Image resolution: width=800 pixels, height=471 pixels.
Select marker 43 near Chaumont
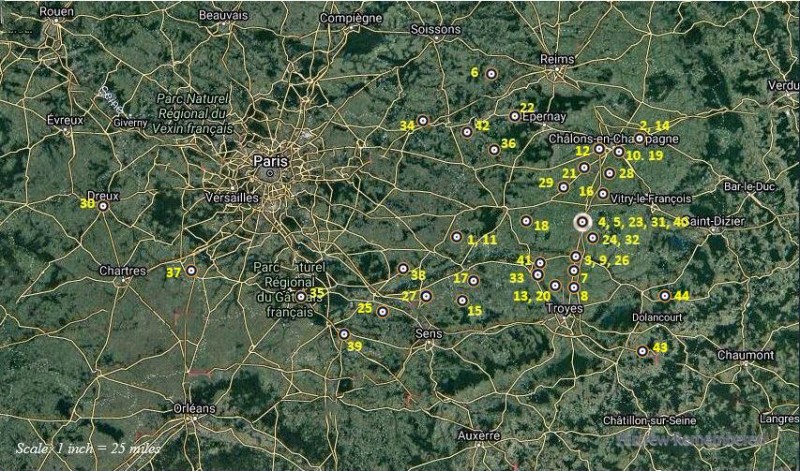pos(642,350)
